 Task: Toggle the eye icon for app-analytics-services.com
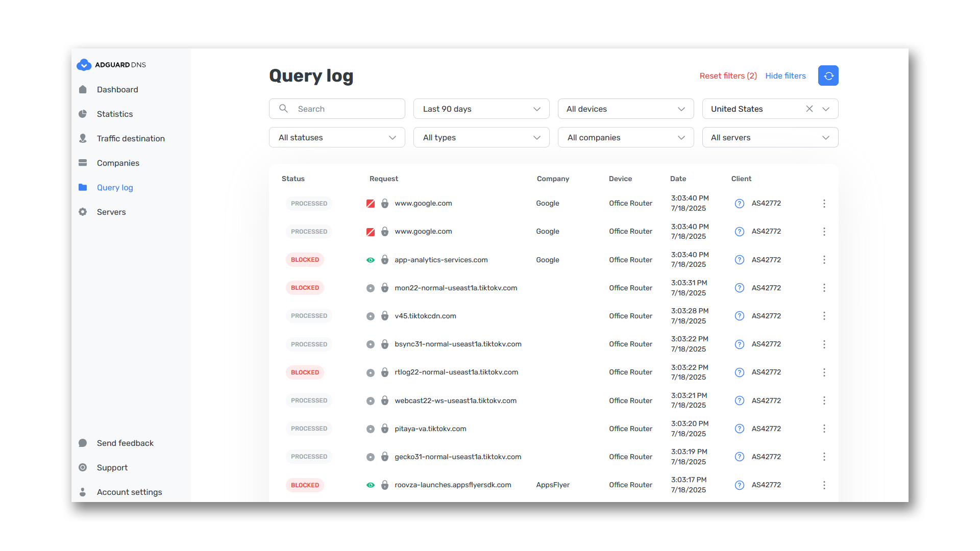tap(371, 260)
